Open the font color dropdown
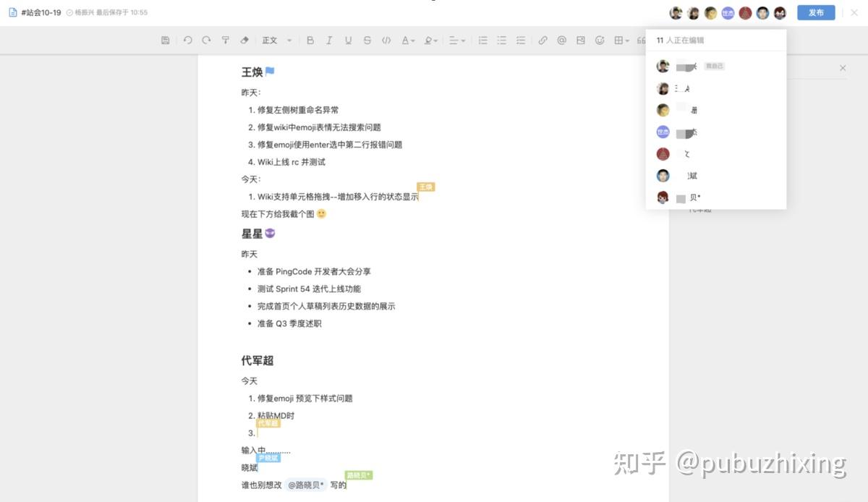 click(x=408, y=41)
